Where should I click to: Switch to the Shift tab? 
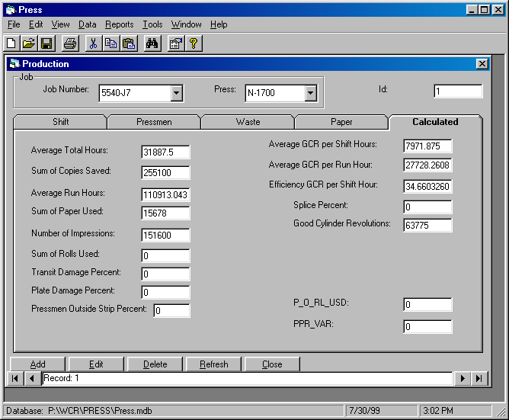click(x=60, y=122)
